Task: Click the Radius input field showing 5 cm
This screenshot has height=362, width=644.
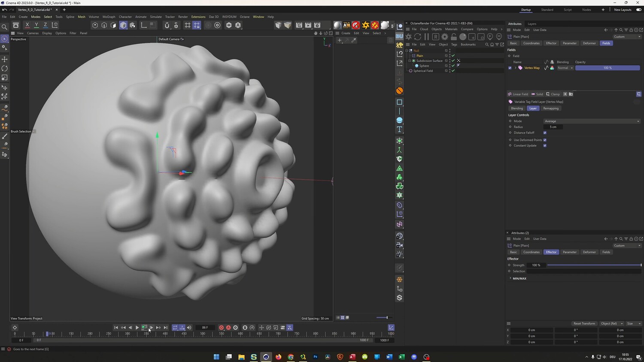Action: click(x=553, y=127)
